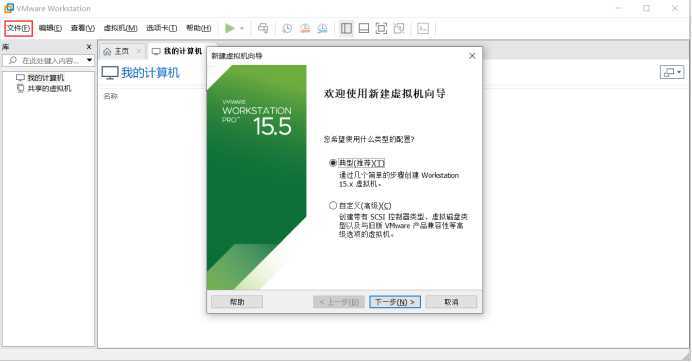Open the 文件(F) menu
Viewport: 692px width, 362px height.
tap(19, 28)
